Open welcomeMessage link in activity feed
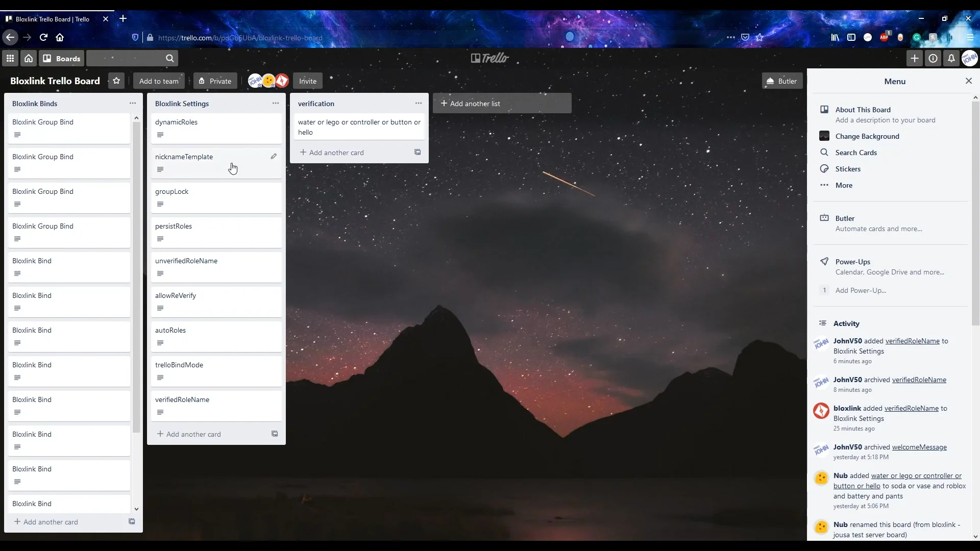This screenshot has width=980, height=551. coord(919,447)
